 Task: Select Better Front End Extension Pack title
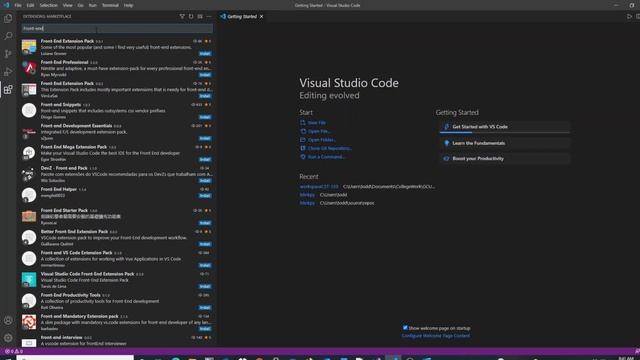pyautogui.click(x=74, y=231)
